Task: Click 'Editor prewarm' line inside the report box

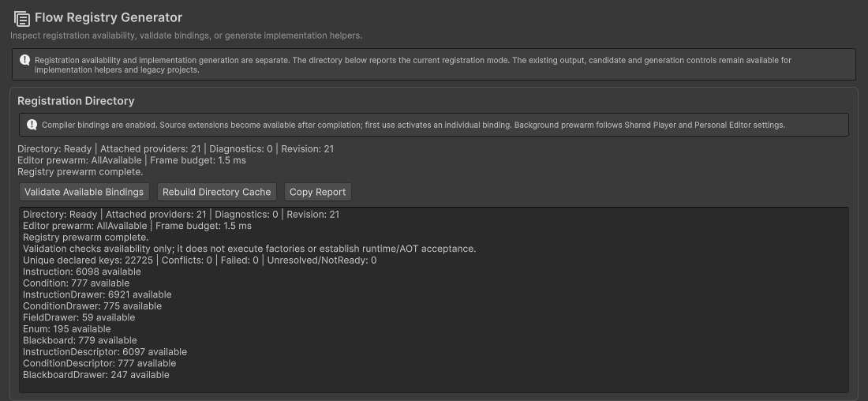Action: [x=137, y=226]
